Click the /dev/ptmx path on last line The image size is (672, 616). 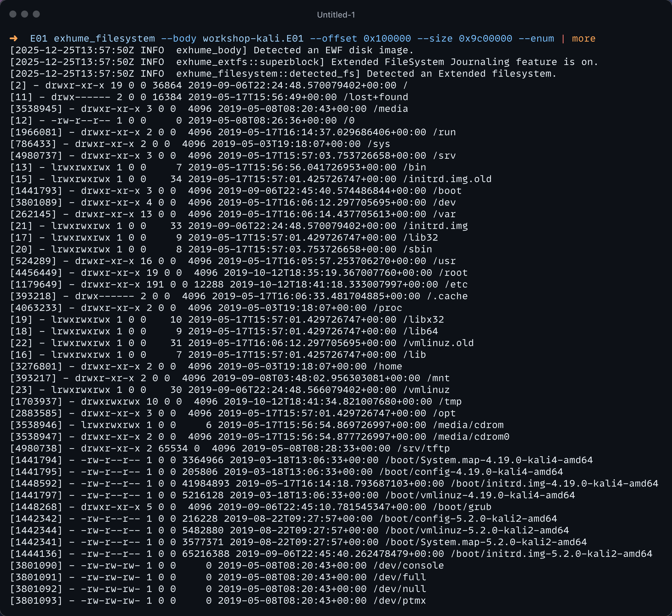pos(399,601)
